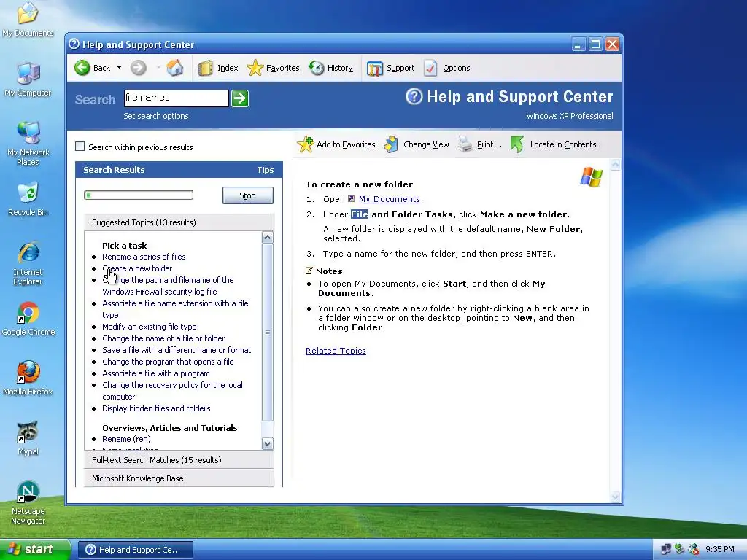
Task: Open Options in the toolbar
Action: pyautogui.click(x=447, y=68)
